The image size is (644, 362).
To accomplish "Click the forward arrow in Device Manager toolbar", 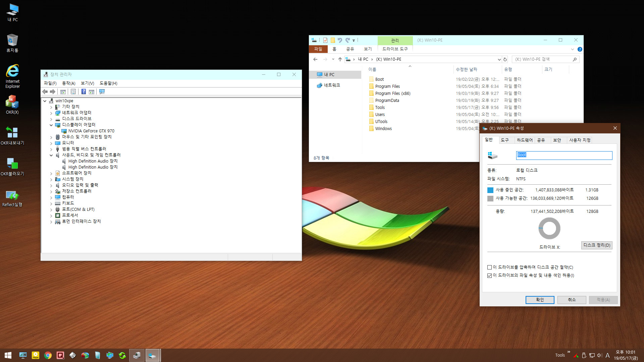I will pyautogui.click(x=53, y=92).
